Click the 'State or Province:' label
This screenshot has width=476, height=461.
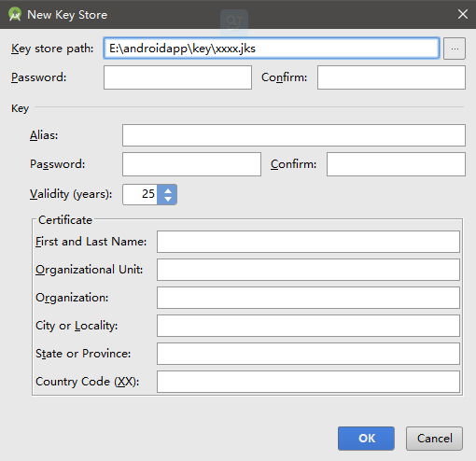(83, 354)
